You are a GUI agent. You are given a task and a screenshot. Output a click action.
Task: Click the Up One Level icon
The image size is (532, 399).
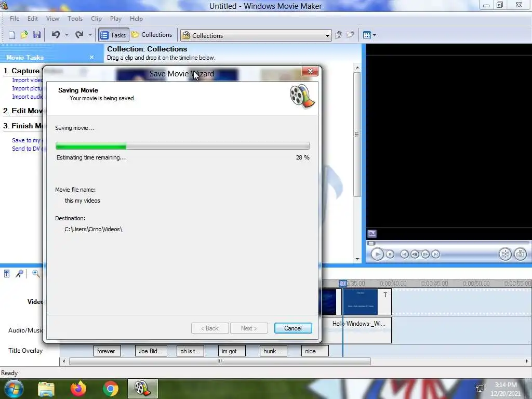(338, 35)
